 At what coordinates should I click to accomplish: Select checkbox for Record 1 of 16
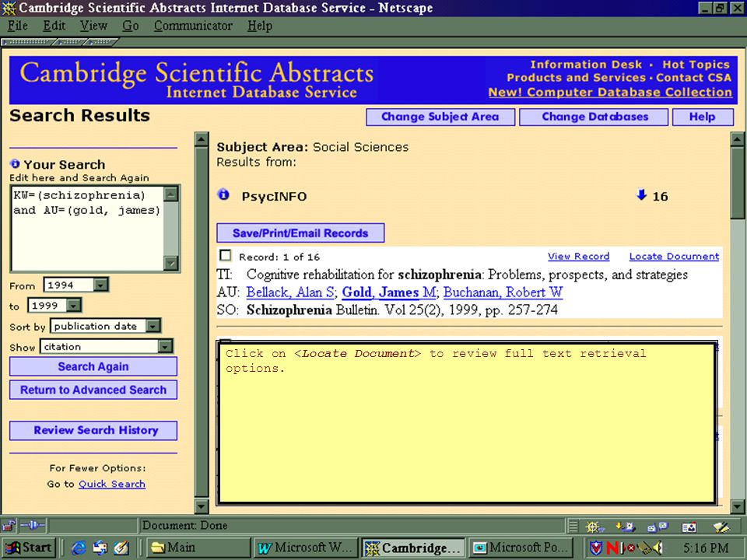pos(226,256)
